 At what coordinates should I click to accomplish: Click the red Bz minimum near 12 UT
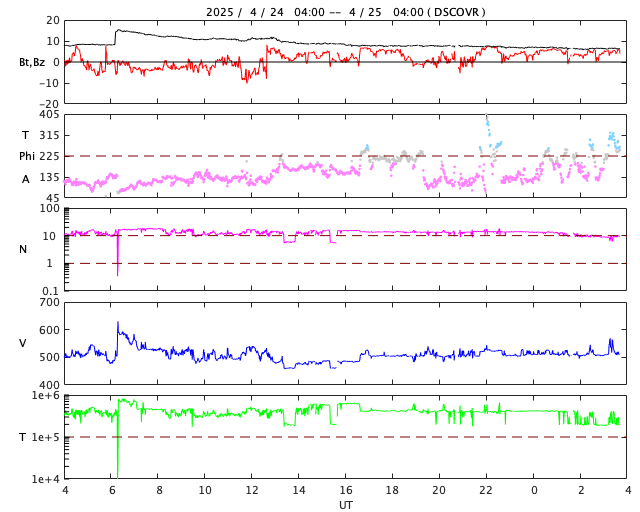point(247,78)
